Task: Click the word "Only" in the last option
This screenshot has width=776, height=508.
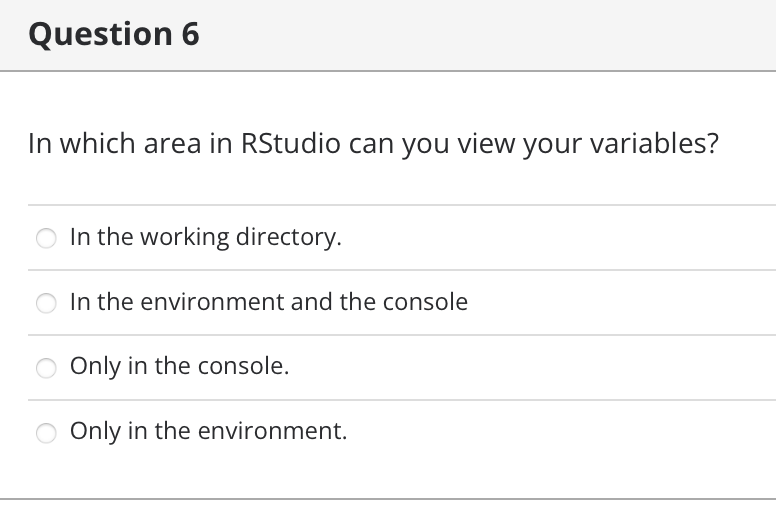Action: tap(95, 431)
